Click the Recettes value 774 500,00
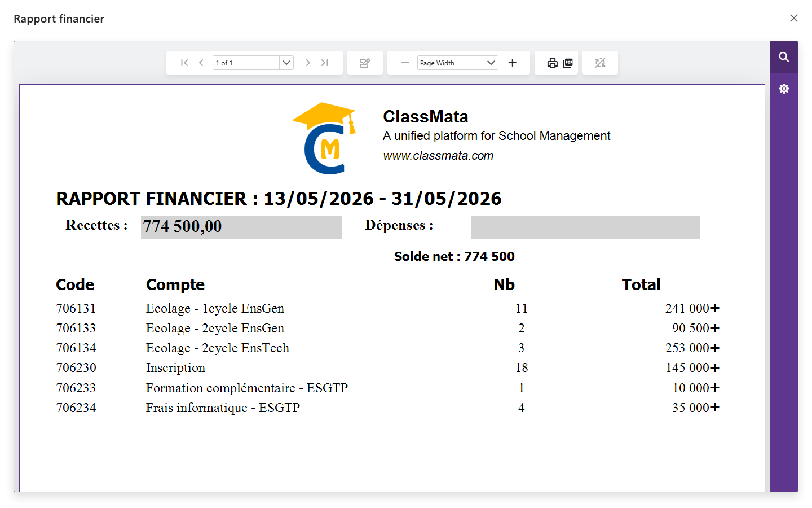 click(x=241, y=227)
